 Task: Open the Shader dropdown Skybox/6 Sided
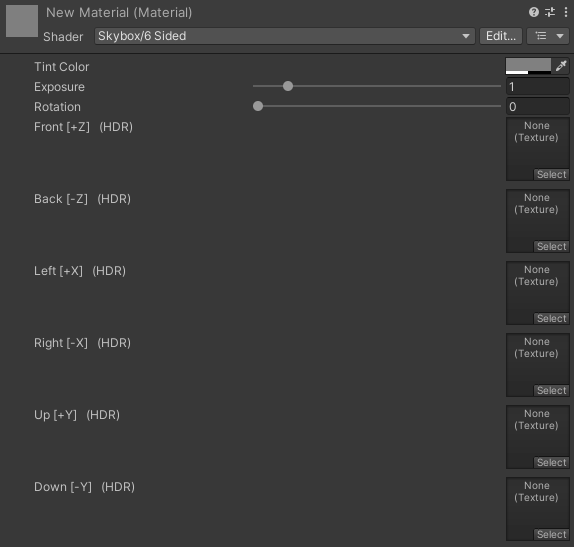point(284,36)
